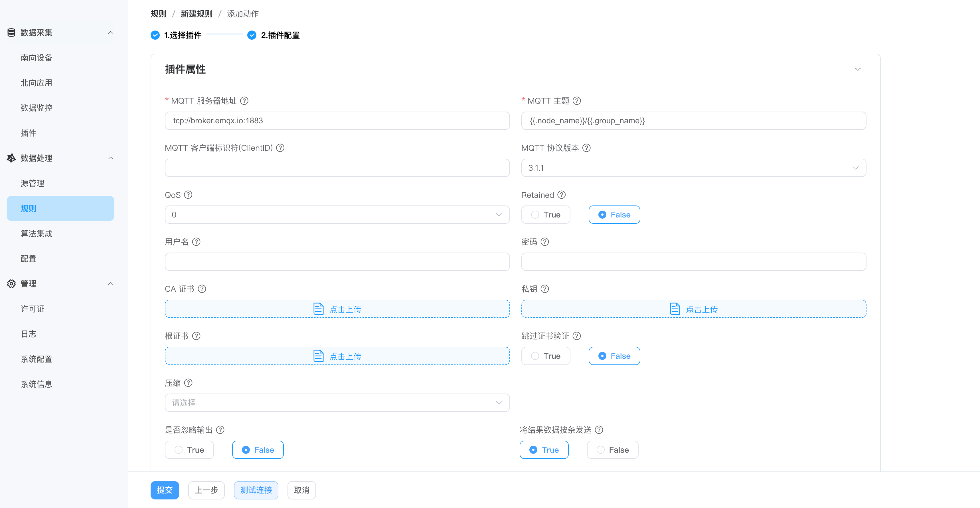Click the 根证书 upload area
The width and height of the screenshot is (980, 508).
(337, 356)
